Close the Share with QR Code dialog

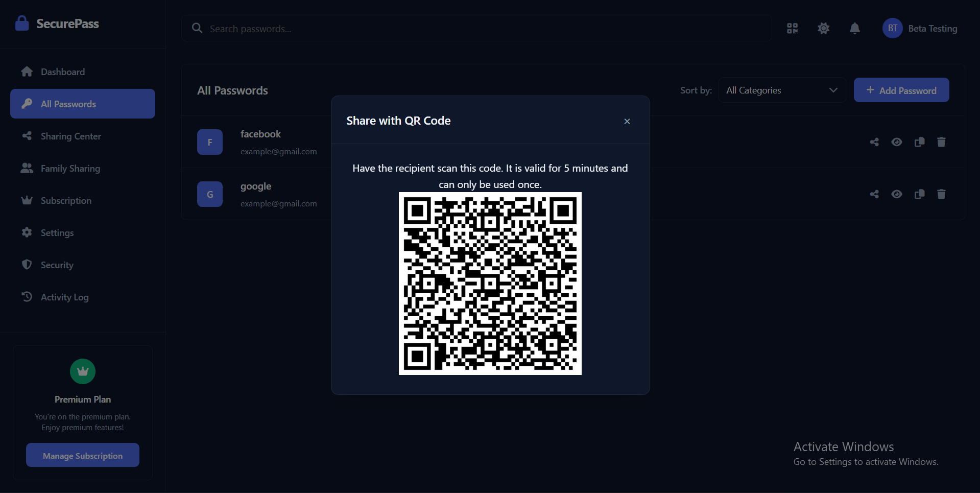tap(627, 121)
